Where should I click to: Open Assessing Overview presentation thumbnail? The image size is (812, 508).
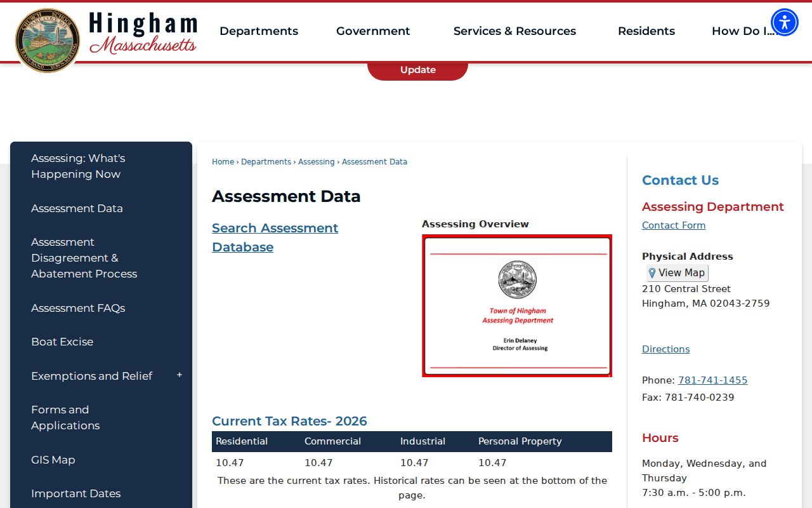pos(517,305)
